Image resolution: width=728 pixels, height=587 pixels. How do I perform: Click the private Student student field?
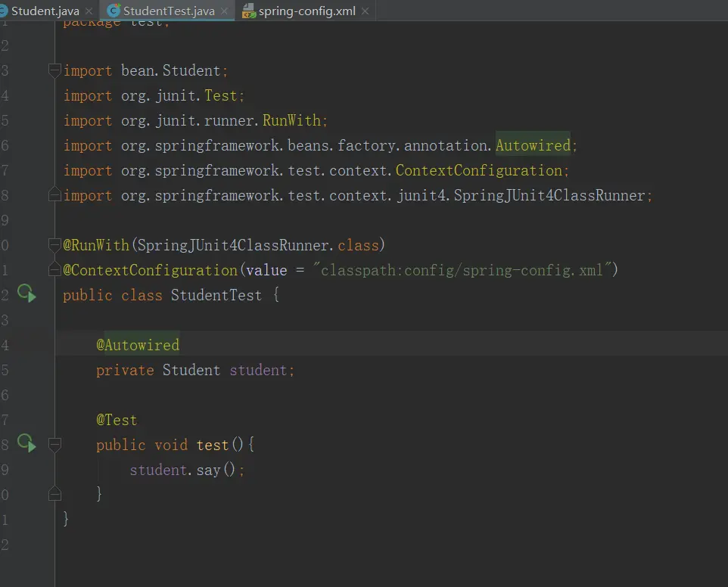click(x=195, y=371)
